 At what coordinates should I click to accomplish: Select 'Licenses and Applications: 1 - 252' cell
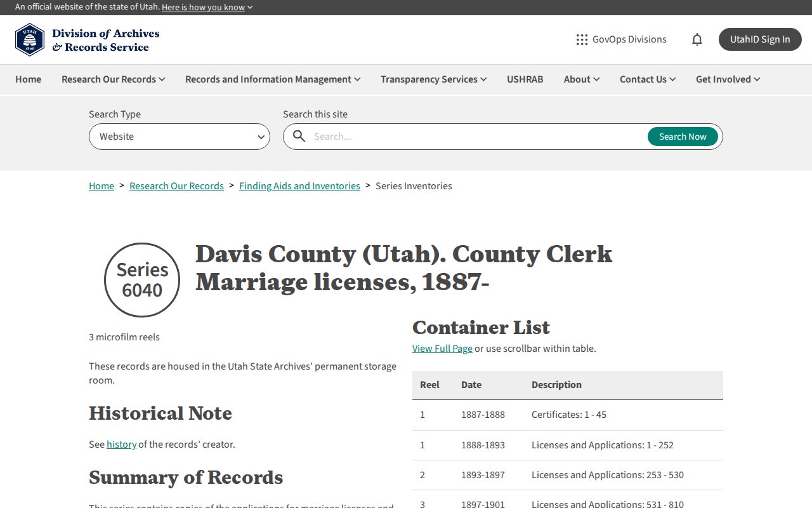[603, 445]
